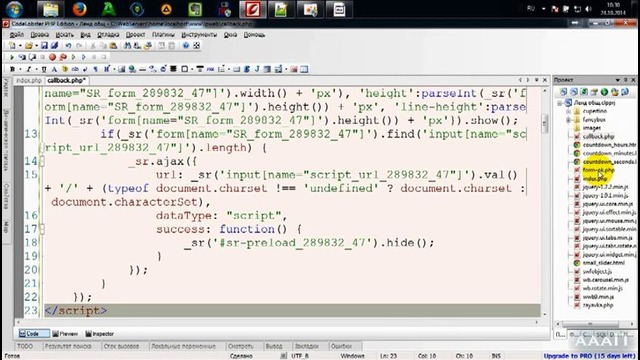Open the TODO bottom panel tab

tap(25, 346)
